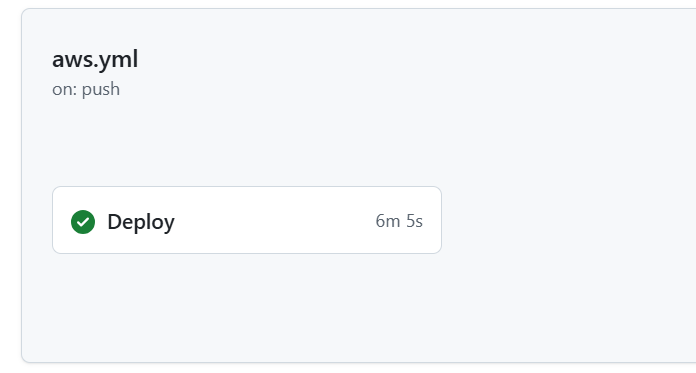Click the 6m part of the job duration
This screenshot has height=373, width=696.
click(x=388, y=221)
